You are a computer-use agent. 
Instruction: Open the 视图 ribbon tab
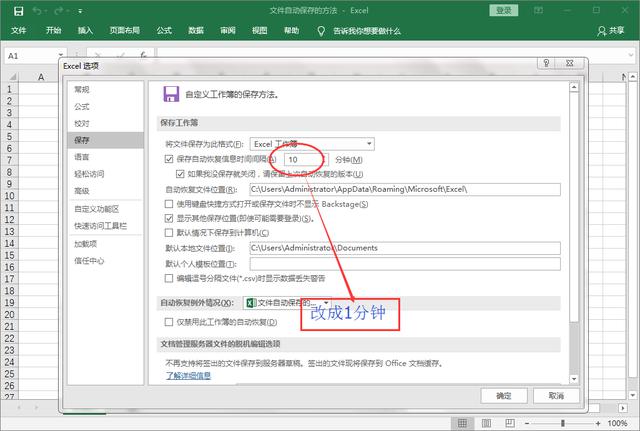coord(260,31)
